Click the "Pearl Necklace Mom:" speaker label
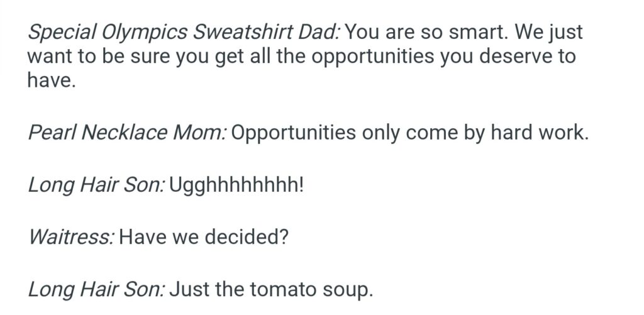This screenshot has width=644, height=315. pos(127,133)
